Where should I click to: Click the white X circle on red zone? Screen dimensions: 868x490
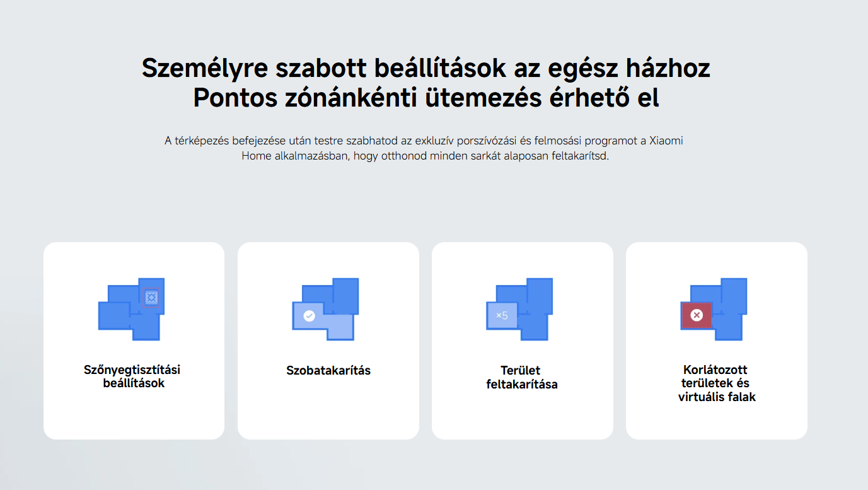click(697, 315)
